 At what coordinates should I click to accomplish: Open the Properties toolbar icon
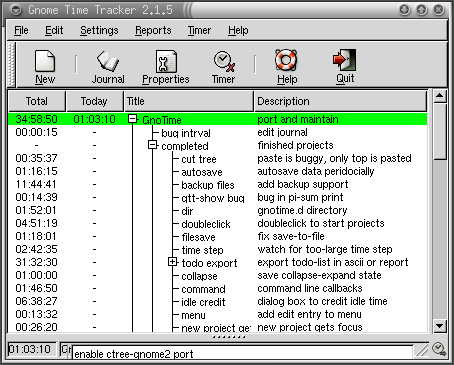coord(166,61)
